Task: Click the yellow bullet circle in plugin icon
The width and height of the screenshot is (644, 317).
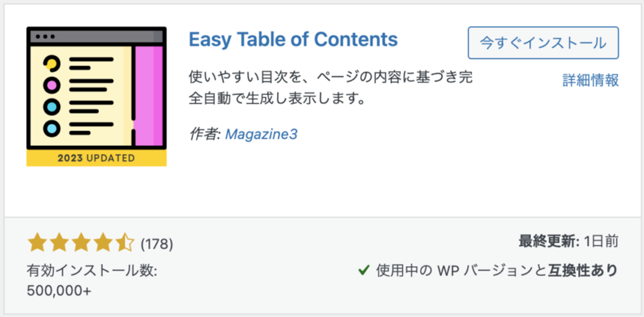Action: click(51, 63)
